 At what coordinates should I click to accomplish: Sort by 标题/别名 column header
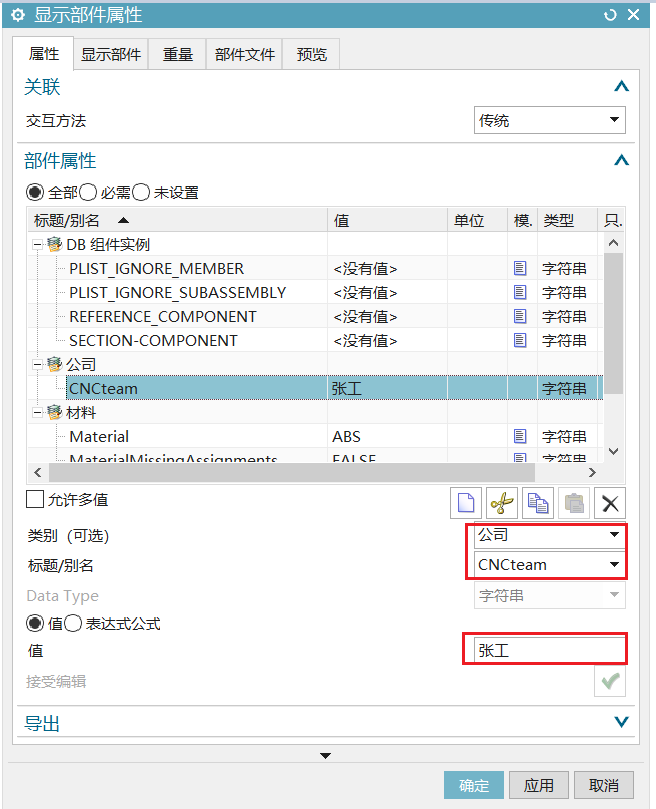(x=178, y=221)
